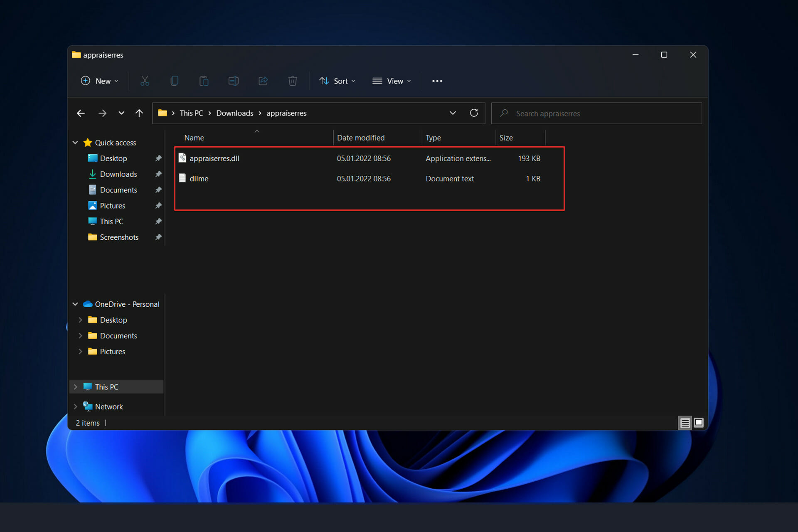
Task: Click the Paste clipboard icon
Action: [204, 81]
